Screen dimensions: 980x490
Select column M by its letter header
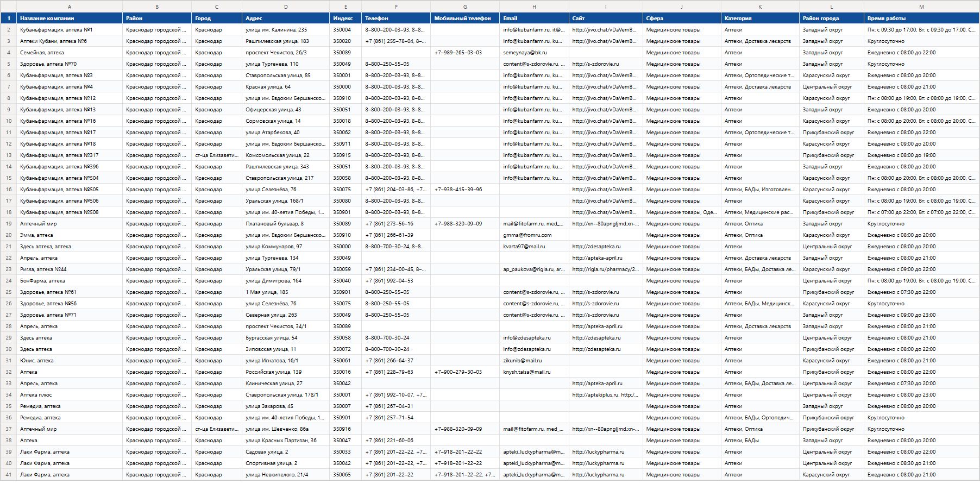click(922, 7)
